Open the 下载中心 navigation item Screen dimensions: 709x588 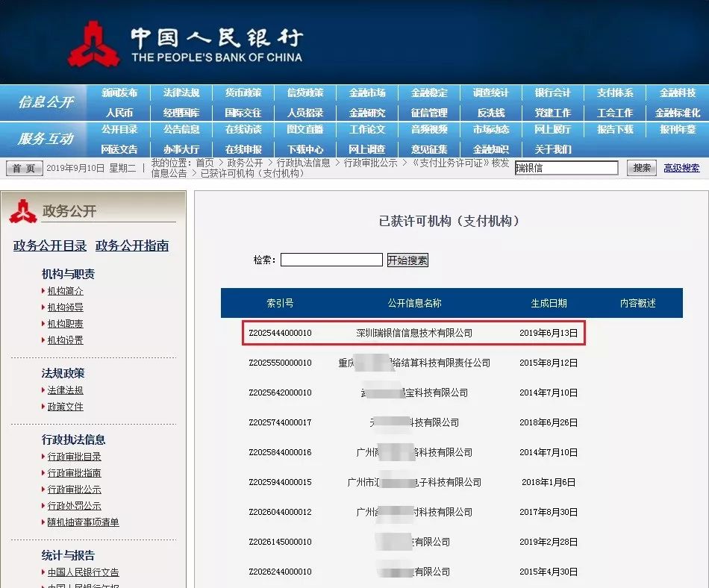(305, 149)
